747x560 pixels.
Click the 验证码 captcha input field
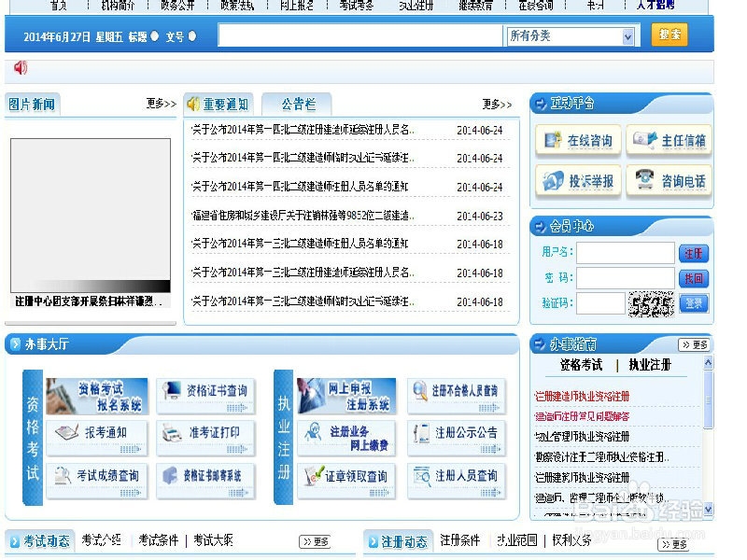click(600, 303)
